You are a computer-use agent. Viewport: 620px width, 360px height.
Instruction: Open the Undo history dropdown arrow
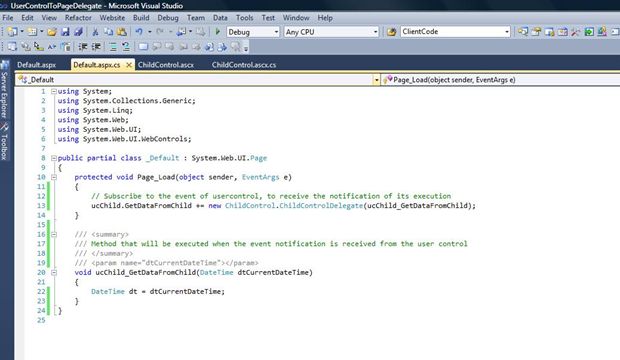pyautogui.click(x=149, y=32)
